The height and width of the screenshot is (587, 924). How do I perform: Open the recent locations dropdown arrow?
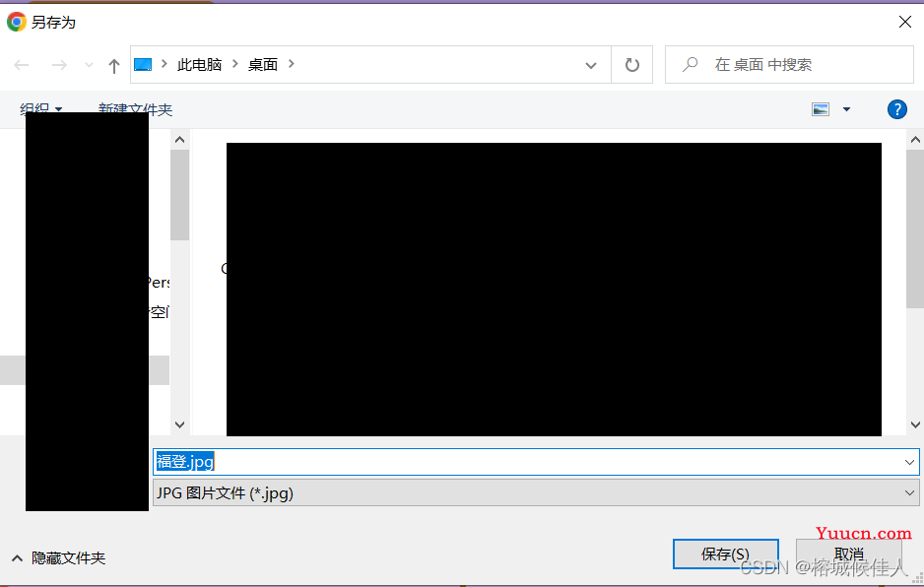click(89, 65)
